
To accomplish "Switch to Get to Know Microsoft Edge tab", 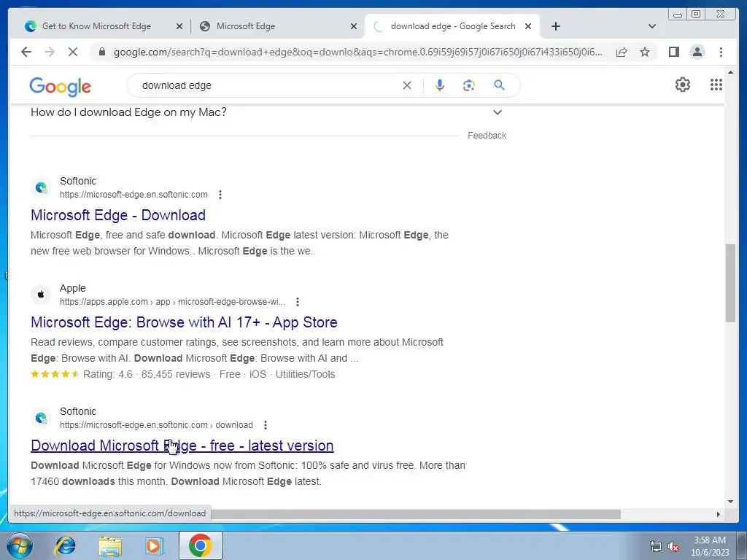I will [x=96, y=26].
